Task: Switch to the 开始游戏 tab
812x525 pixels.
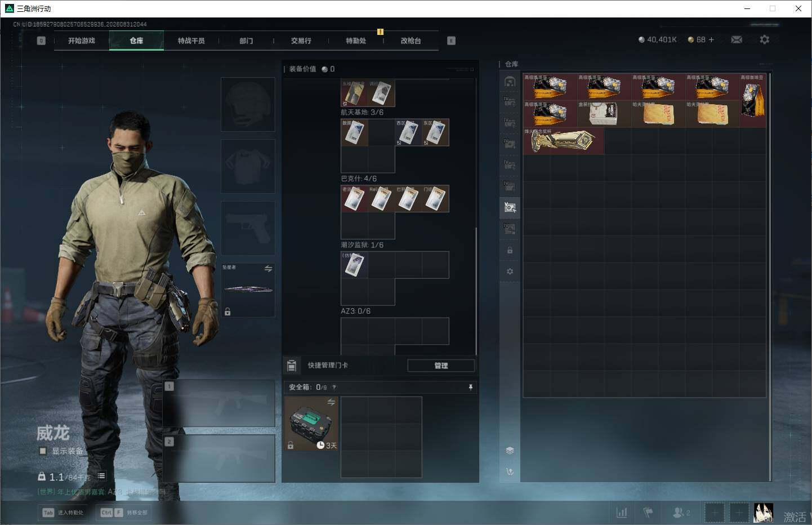Action: 82,41
